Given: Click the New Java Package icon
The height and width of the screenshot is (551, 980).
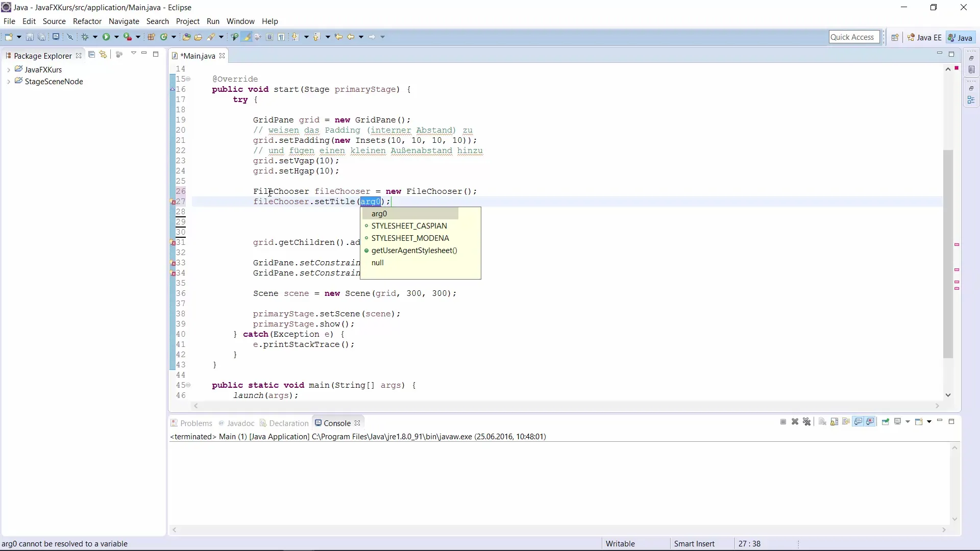Looking at the screenshot, I should pos(151,37).
